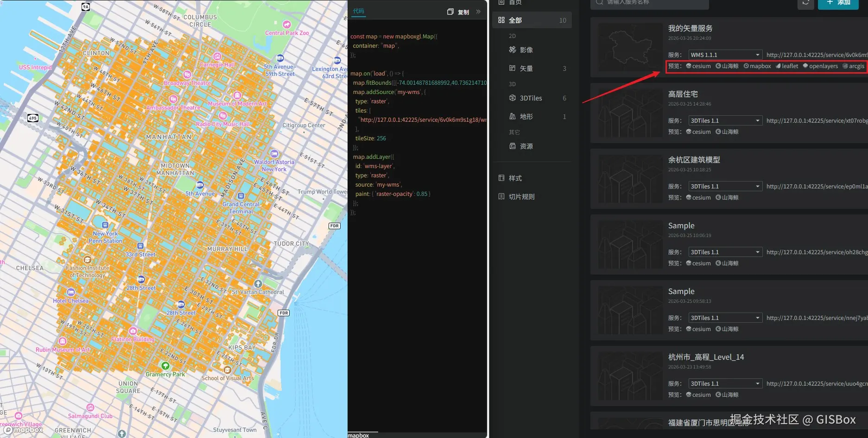Click the Hotel Chelsea marker icon
This screenshot has height=438, width=868.
point(71,292)
